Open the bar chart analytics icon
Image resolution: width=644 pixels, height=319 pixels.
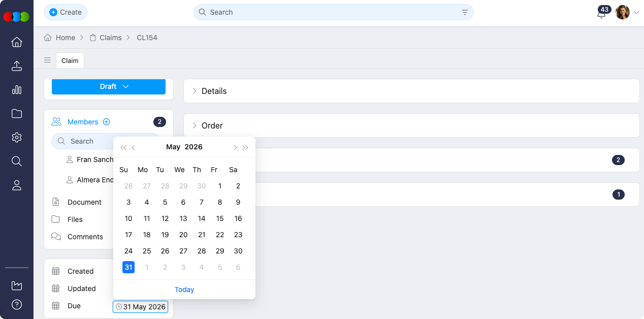click(17, 90)
